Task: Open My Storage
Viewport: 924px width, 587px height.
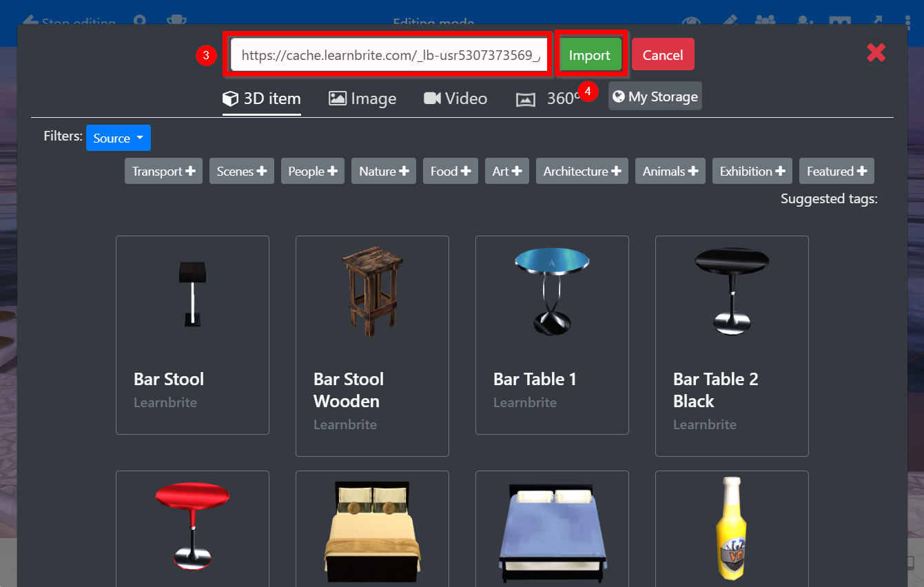Action: tap(655, 96)
